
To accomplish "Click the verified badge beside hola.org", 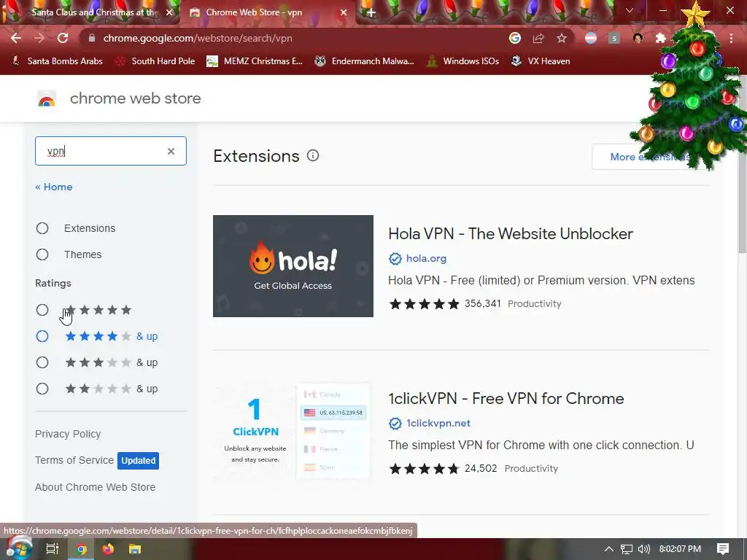I will tap(395, 259).
